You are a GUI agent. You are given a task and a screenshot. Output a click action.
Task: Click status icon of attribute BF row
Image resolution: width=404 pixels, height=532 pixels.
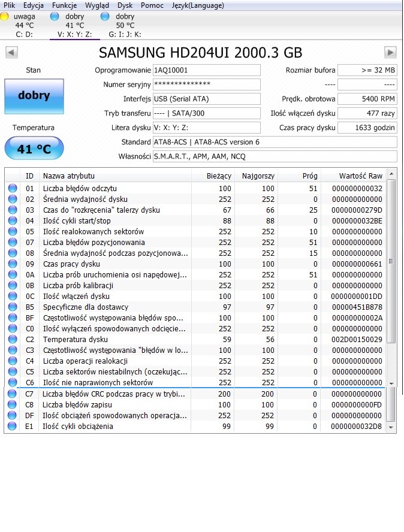pos(13,318)
